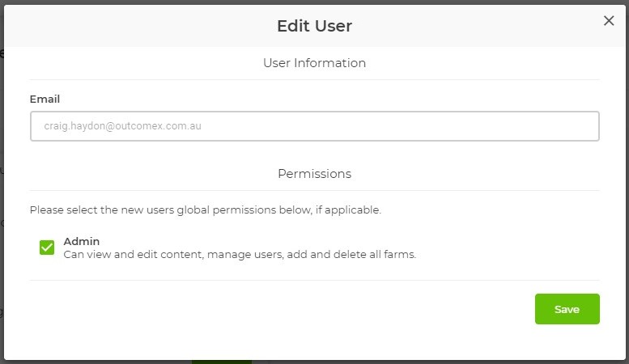The height and width of the screenshot is (364, 629).
Task: Click the Edit User dialog title
Action: (314, 26)
